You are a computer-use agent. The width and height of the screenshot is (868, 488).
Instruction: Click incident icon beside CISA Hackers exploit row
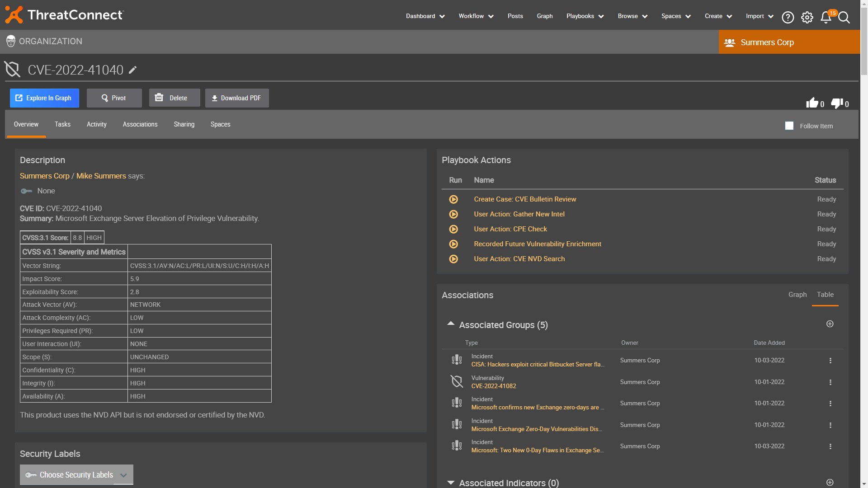457,360
